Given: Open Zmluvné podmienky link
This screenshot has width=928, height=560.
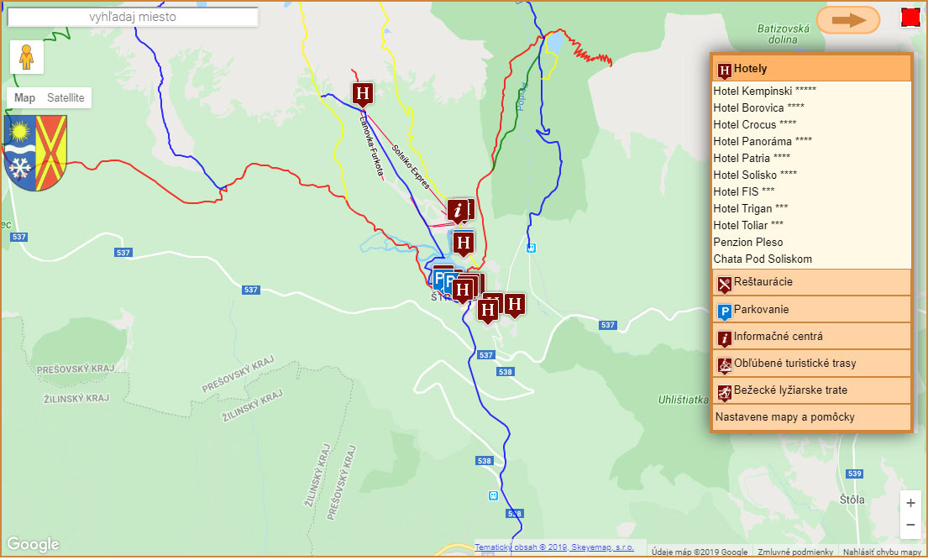Looking at the screenshot, I should pos(794,552).
